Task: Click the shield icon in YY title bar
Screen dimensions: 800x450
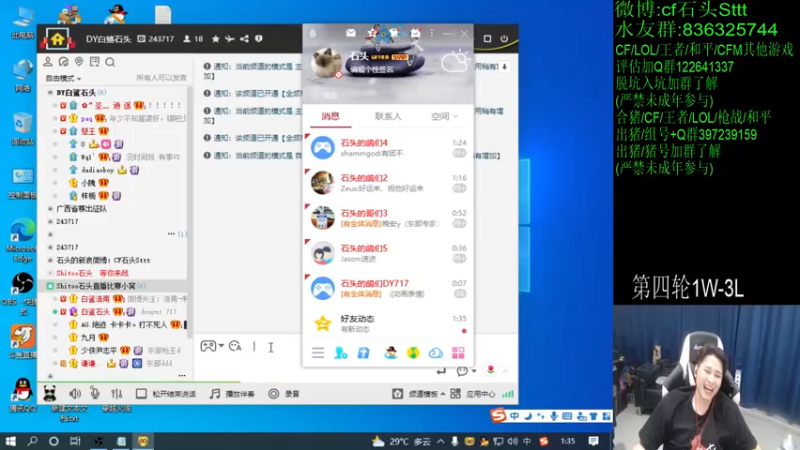Action: 259,39
